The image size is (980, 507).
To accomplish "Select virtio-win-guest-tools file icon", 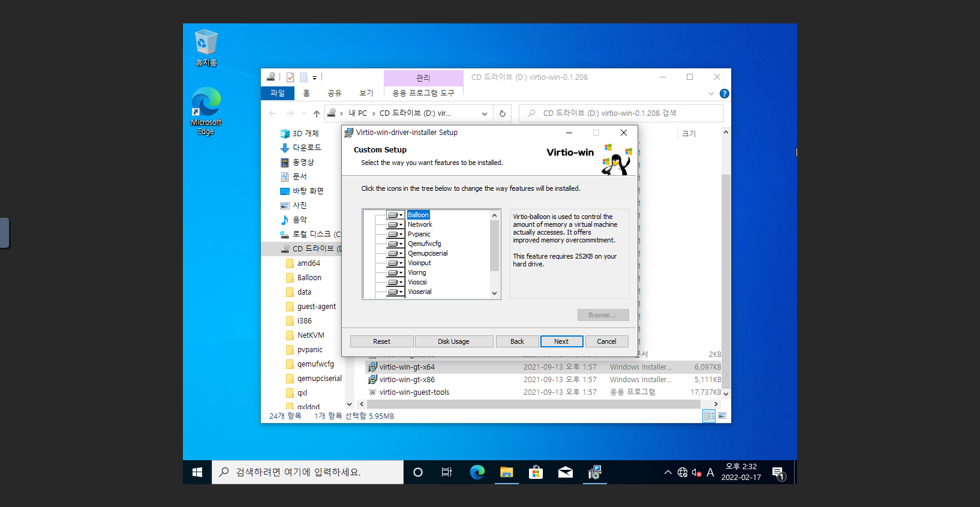I will click(372, 392).
